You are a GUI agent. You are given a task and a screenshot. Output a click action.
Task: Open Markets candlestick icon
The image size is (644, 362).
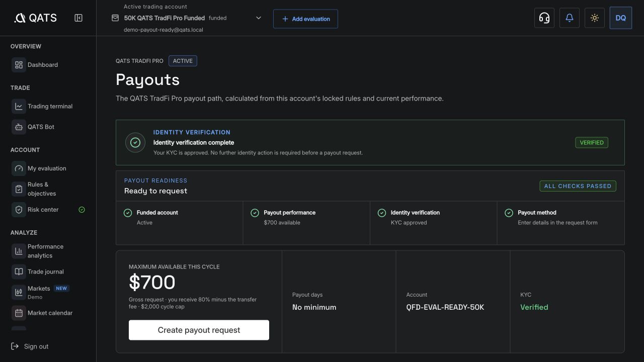pyautogui.click(x=19, y=292)
